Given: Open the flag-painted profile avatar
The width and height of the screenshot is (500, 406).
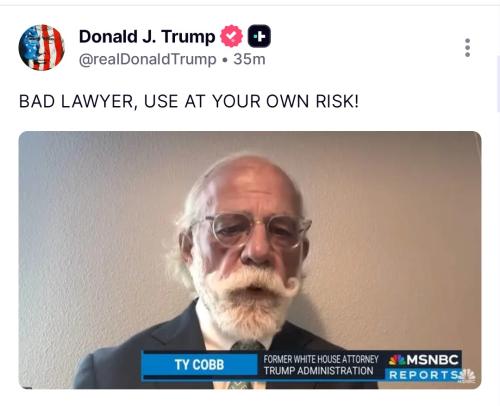Looking at the screenshot, I should [x=41, y=47].
